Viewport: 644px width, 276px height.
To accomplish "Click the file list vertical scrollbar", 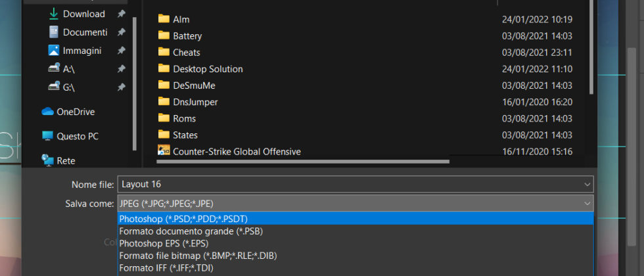I will [591, 47].
